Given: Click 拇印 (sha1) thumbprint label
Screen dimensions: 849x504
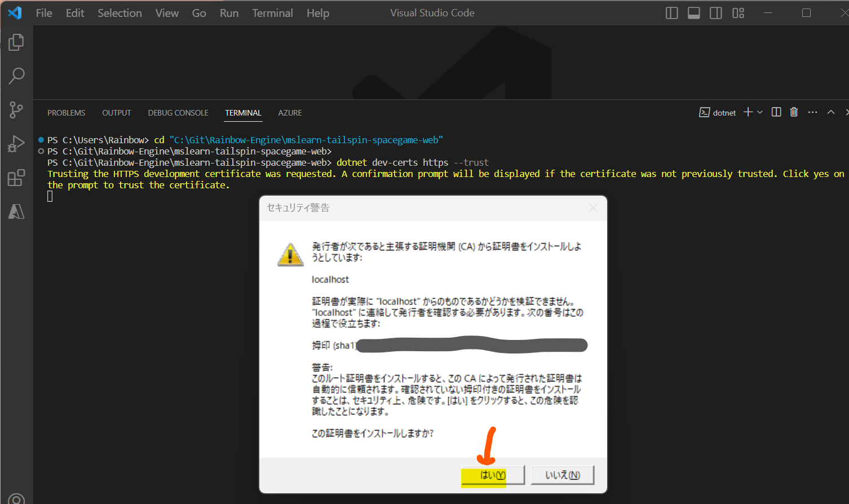Looking at the screenshot, I should (x=334, y=345).
